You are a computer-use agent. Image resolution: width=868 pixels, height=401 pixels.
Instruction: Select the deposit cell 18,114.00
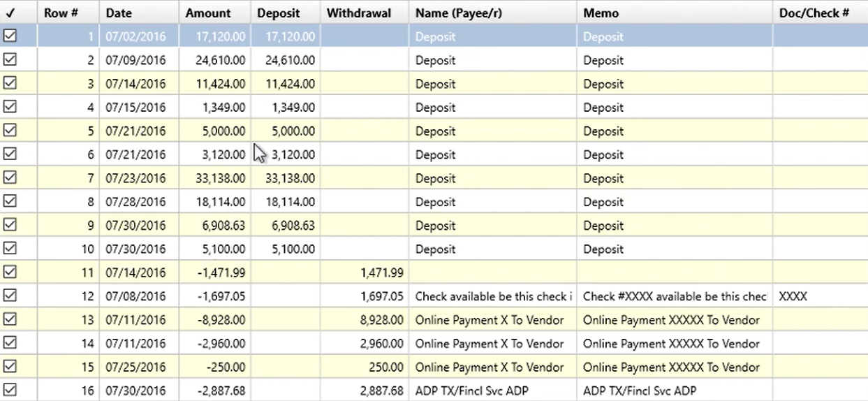point(285,202)
